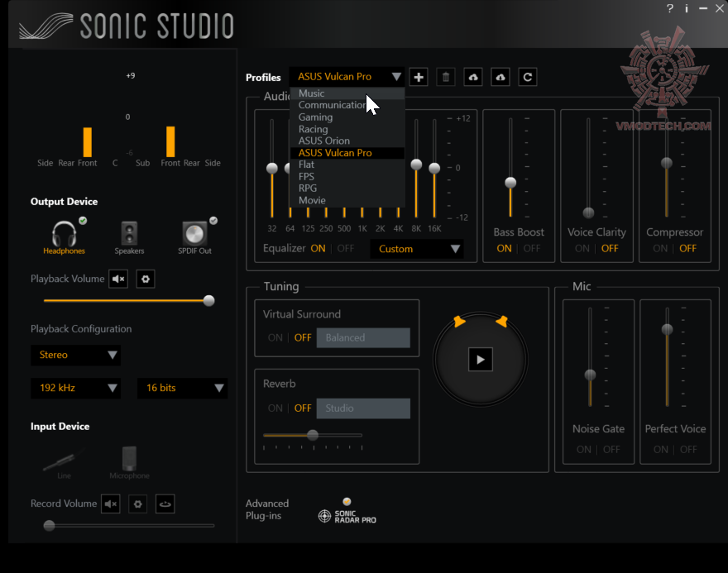728x573 pixels.
Task: Choose Racing profile from list
Action: coord(347,129)
